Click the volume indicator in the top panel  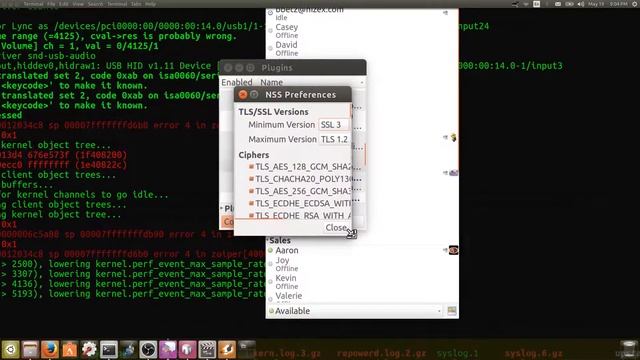pos(580,4)
